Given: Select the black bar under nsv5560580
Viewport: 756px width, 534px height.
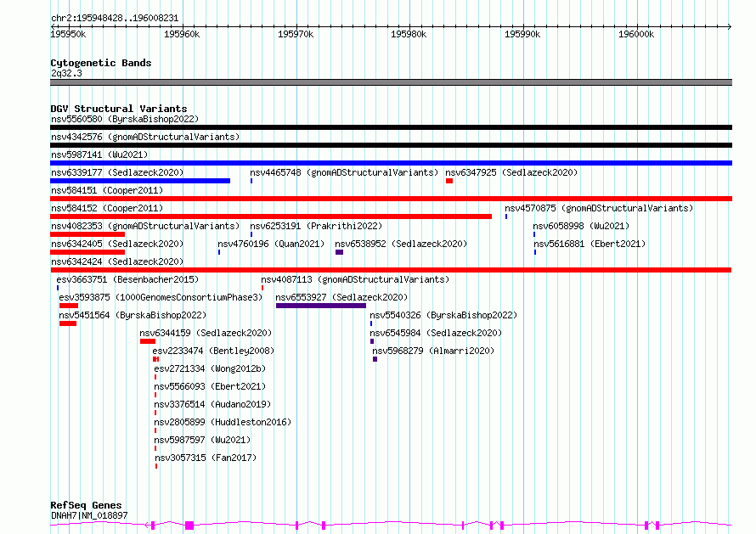Looking at the screenshot, I should 391,127.
